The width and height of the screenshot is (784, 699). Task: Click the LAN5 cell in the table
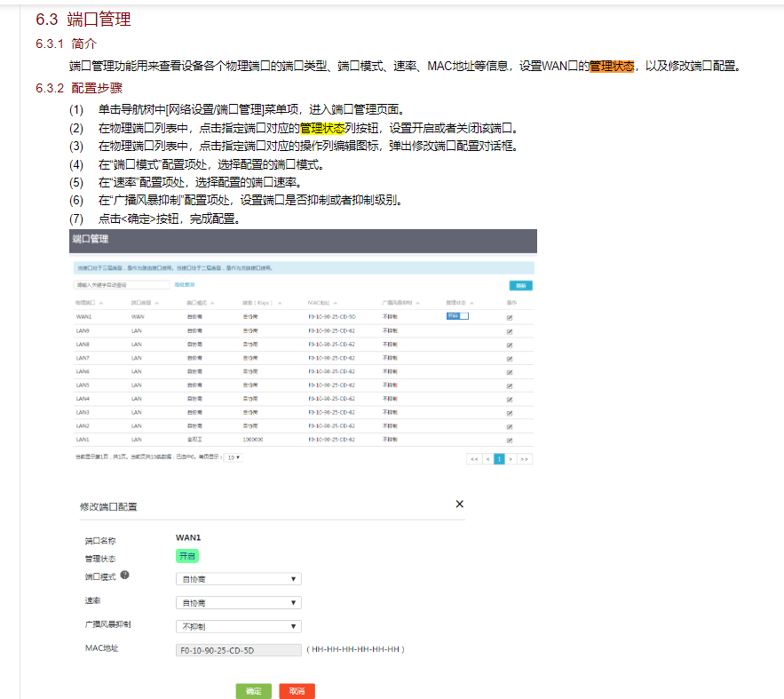click(83, 385)
